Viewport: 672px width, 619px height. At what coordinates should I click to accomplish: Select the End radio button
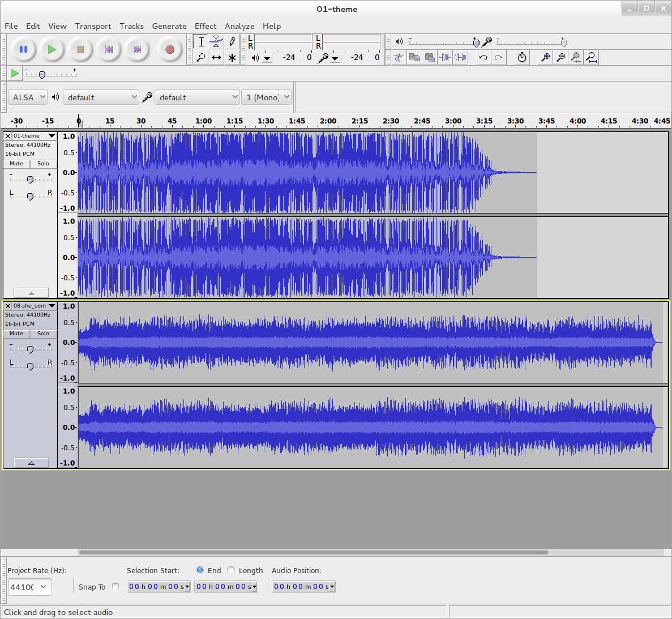[x=200, y=570]
